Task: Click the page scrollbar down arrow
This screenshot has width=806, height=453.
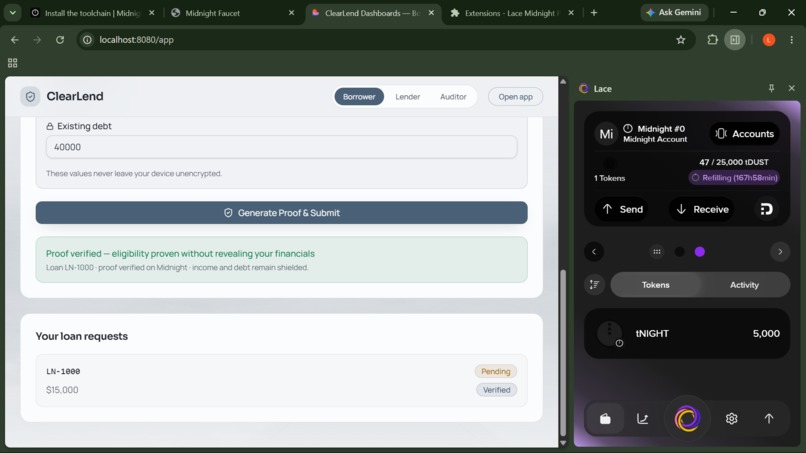Action: coord(563,443)
